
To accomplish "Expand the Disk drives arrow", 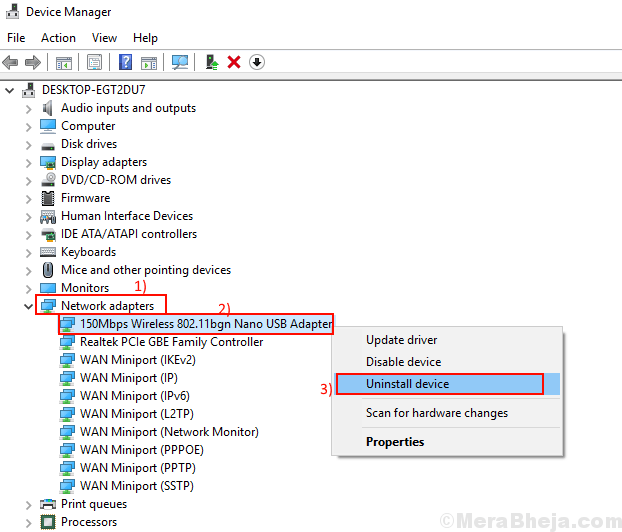I will point(28,145).
